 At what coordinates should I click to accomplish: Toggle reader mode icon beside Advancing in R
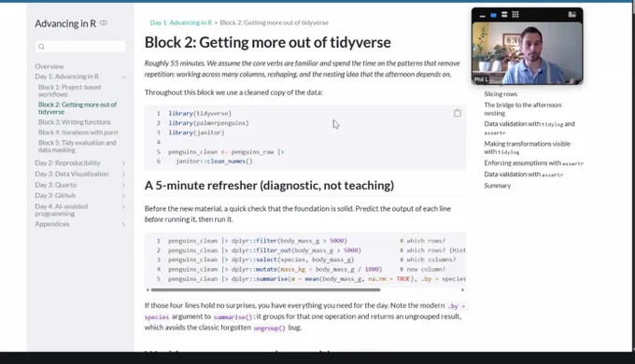[104, 23]
